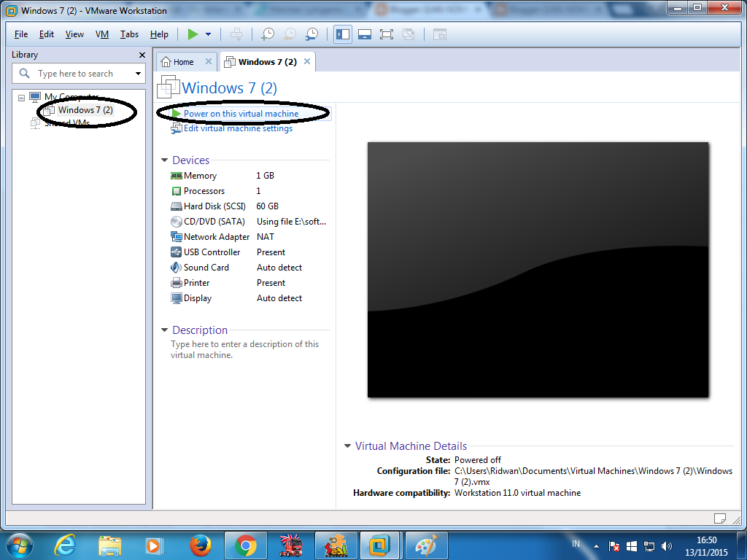Take a snapshot of this virtual machine

click(x=268, y=34)
